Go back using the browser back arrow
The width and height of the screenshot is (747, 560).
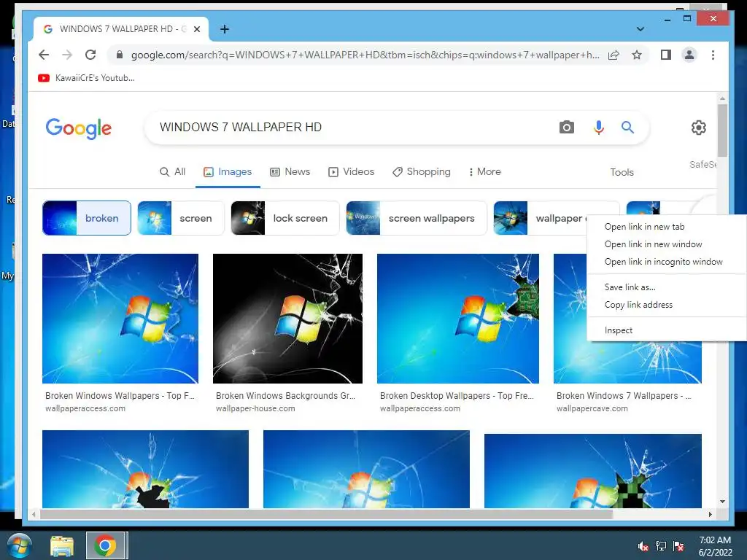[44, 55]
